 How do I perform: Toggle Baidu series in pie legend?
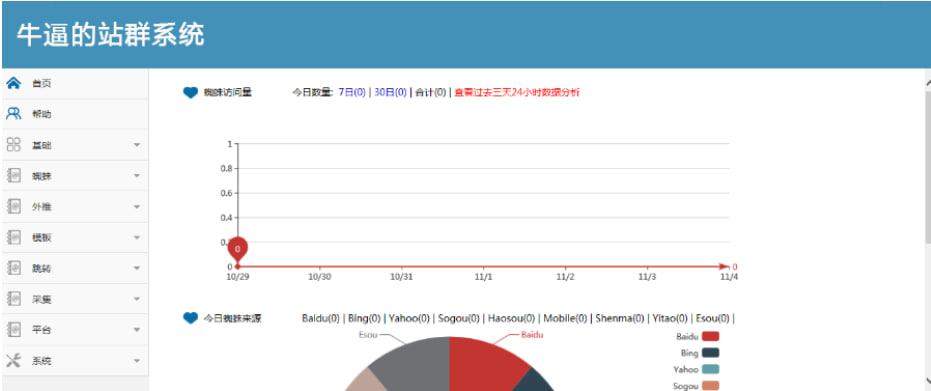pos(710,336)
